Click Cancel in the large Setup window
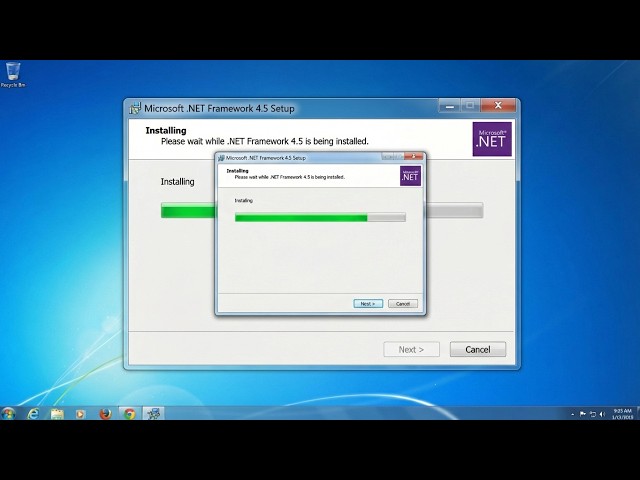Screen dimensions: 640x480 [478, 349]
